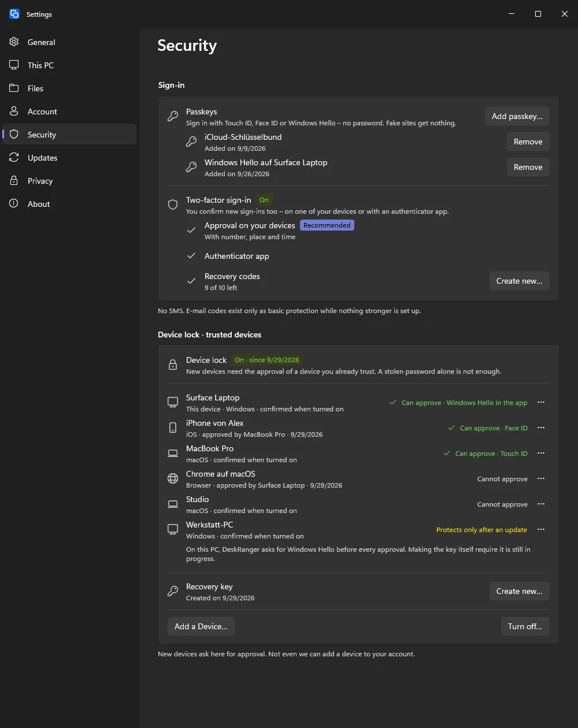The height and width of the screenshot is (728, 578).
Task: Click the '9 of 10 left' text
Action: tap(221, 288)
